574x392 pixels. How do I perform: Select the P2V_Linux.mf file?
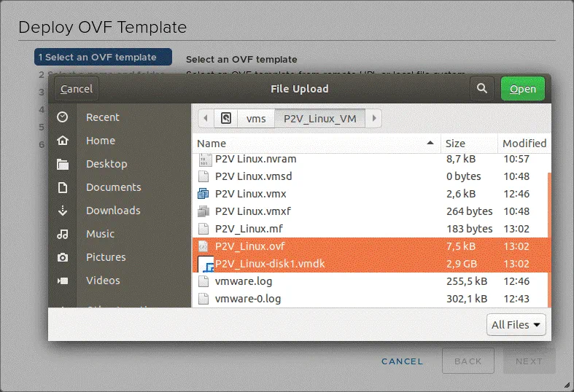click(x=249, y=228)
